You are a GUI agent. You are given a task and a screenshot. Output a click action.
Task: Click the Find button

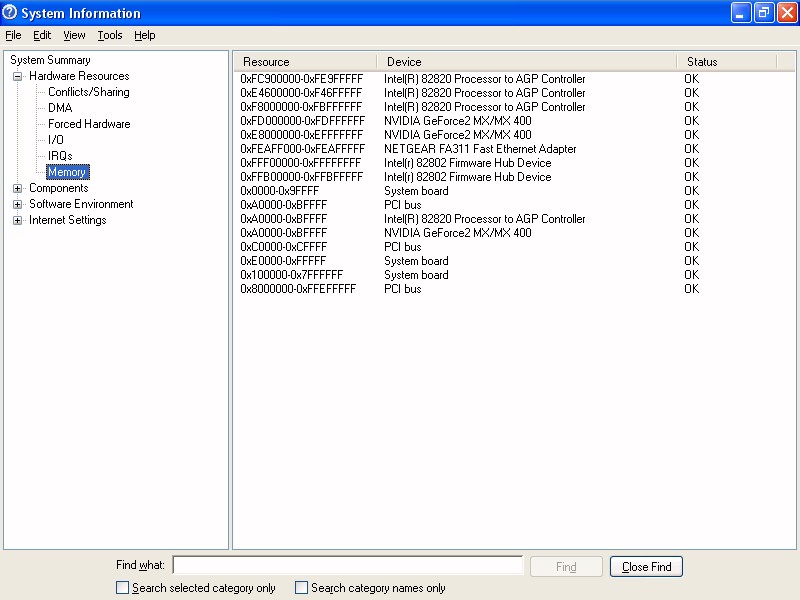click(x=566, y=567)
